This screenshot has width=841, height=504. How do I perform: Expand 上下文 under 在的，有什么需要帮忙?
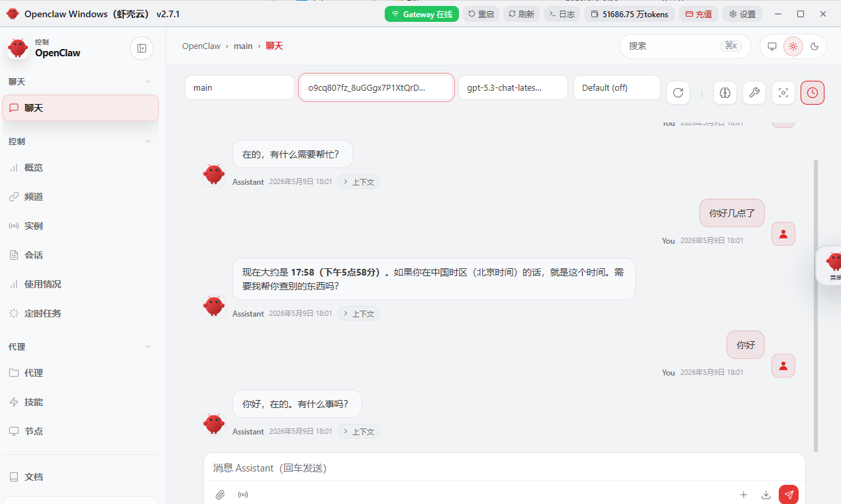(x=358, y=181)
